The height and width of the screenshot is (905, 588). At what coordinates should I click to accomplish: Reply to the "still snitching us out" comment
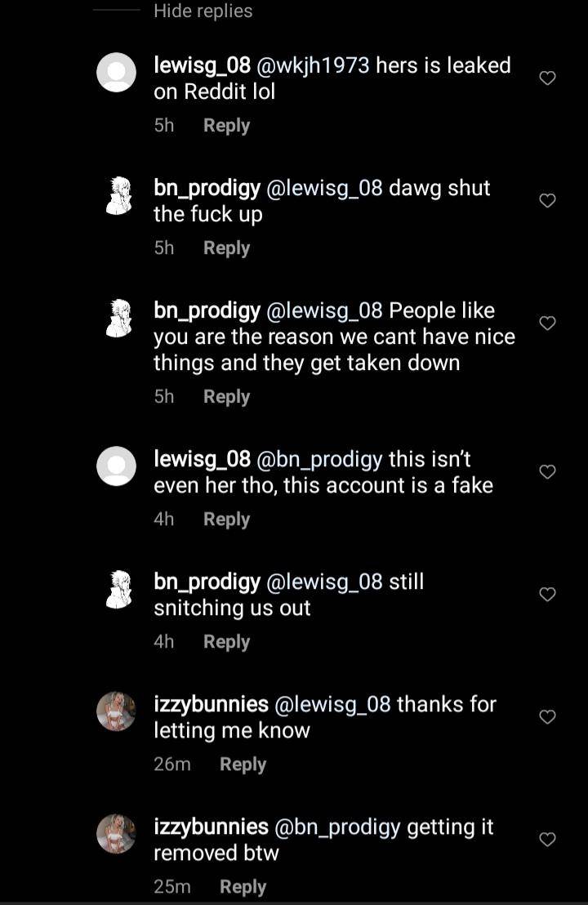coord(226,642)
